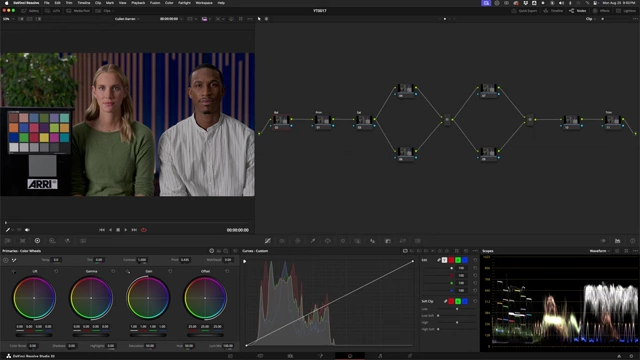Open the Waveform scope type dropdown
Image resolution: width=640 pixels, height=360 pixels.
coord(600,251)
